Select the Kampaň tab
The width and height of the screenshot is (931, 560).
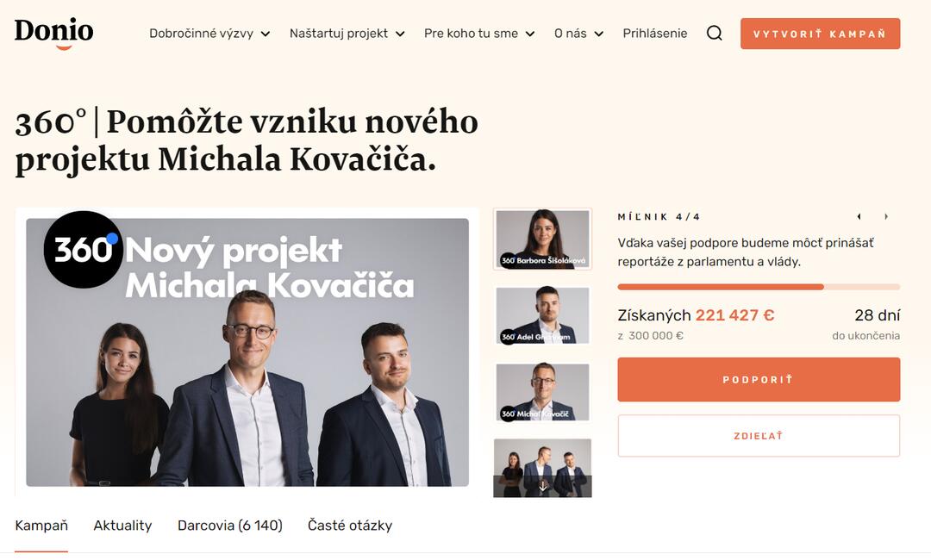[41, 526]
